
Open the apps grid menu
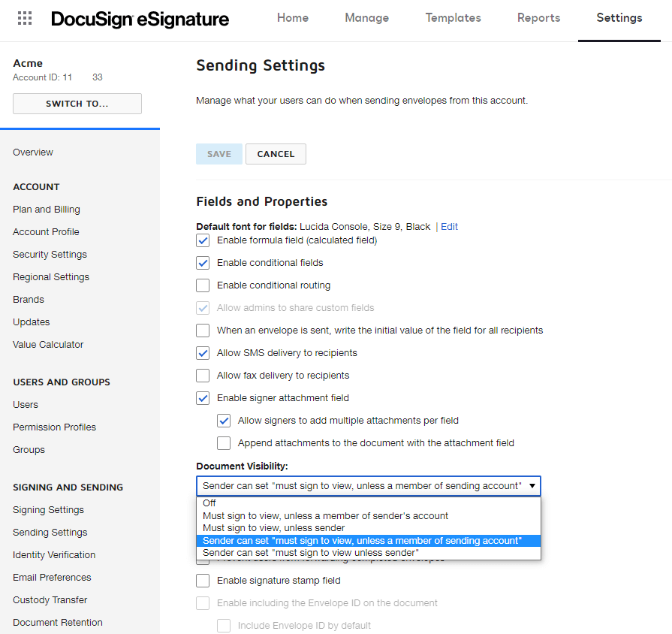tap(25, 18)
